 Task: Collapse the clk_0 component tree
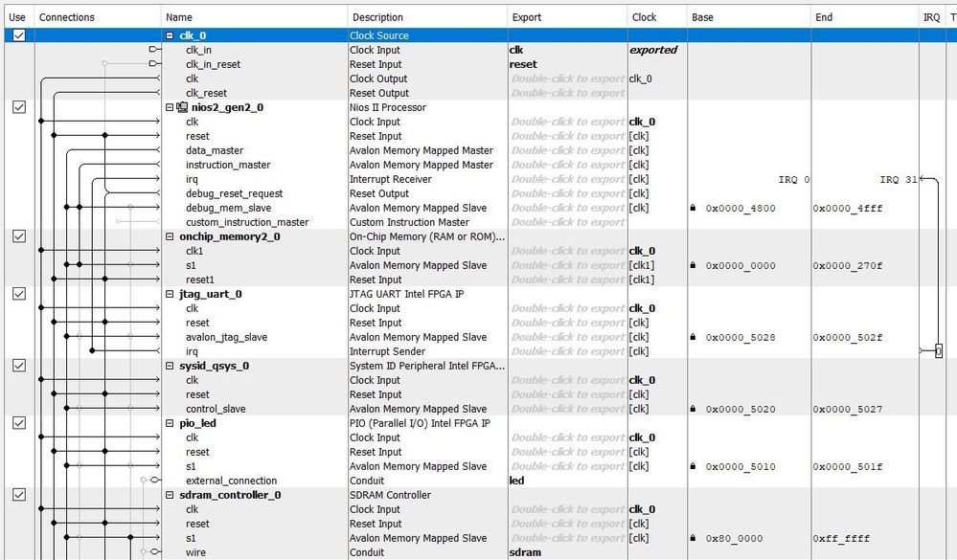pos(170,35)
